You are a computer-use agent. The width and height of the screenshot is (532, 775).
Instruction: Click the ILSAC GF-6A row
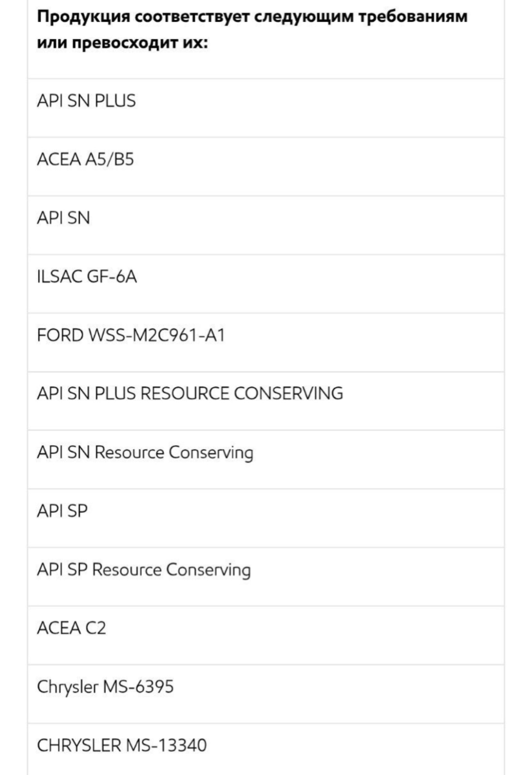266,284
